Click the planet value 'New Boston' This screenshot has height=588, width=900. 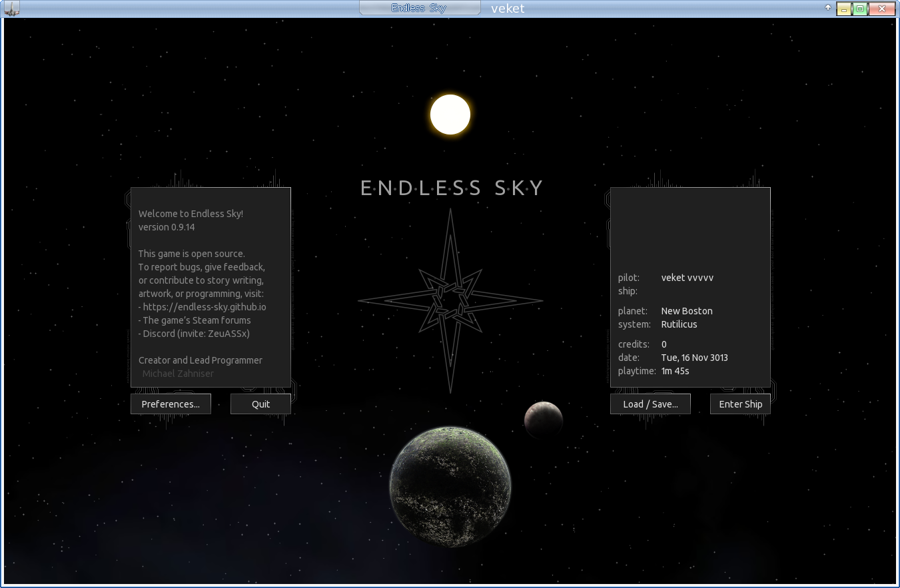coord(687,311)
